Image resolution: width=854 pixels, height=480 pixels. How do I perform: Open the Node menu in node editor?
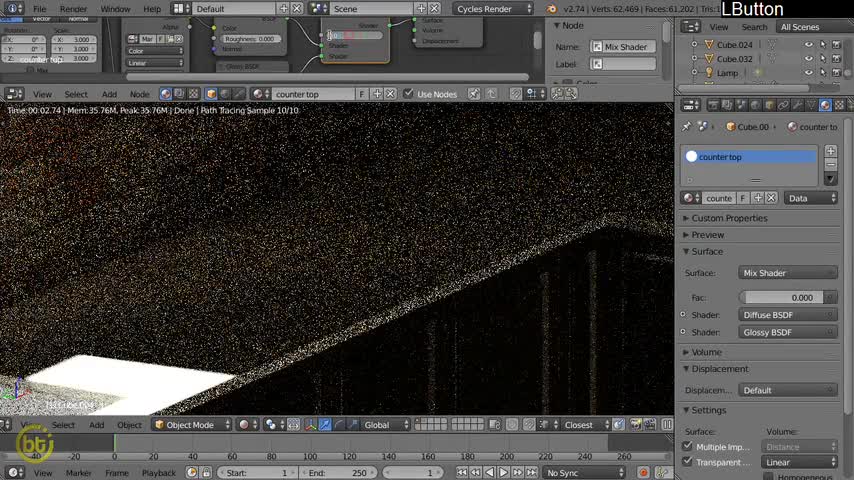pos(139,94)
